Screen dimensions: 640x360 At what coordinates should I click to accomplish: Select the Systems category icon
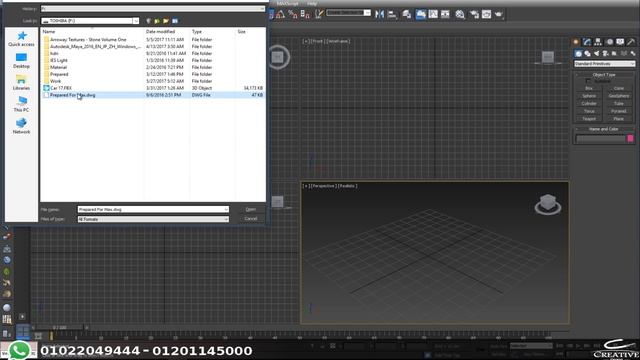coord(633,53)
